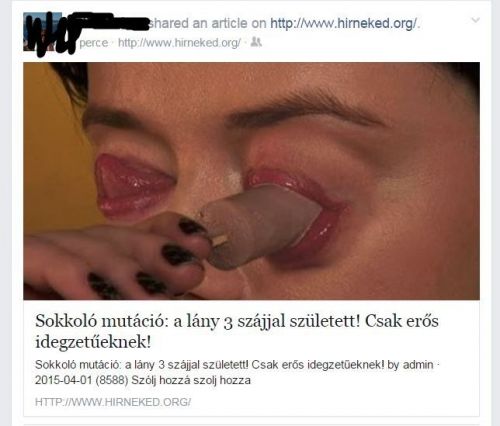Click the second headline line 'idegzetűeknek!'
The height and width of the screenshot is (426, 500).
click(x=93, y=342)
